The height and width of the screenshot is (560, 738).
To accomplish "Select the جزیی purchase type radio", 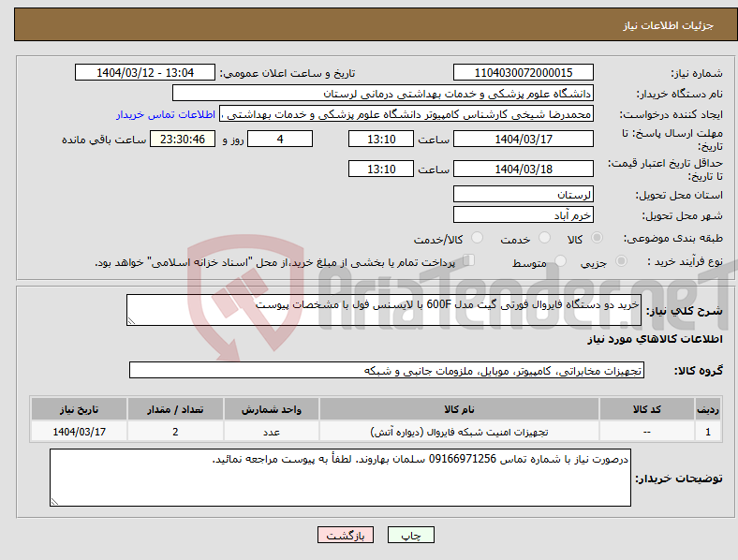I will pos(621,260).
